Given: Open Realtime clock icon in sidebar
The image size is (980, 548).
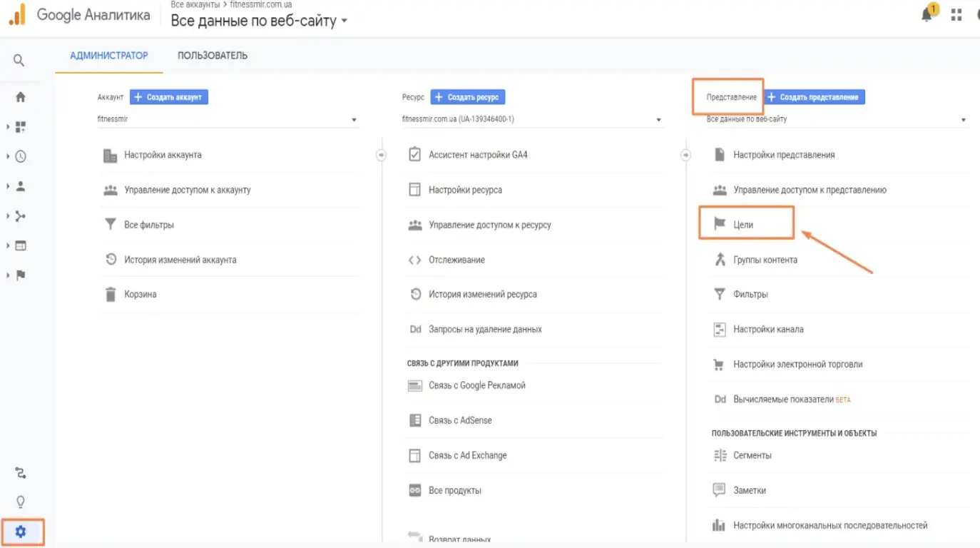Looking at the screenshot, I should click(20, 157).
